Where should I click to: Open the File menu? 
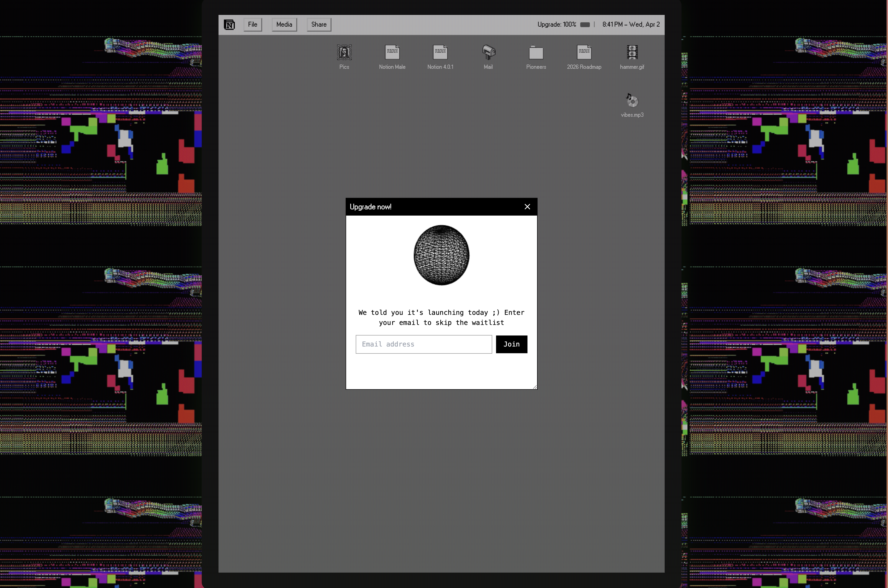click(252, 25)
